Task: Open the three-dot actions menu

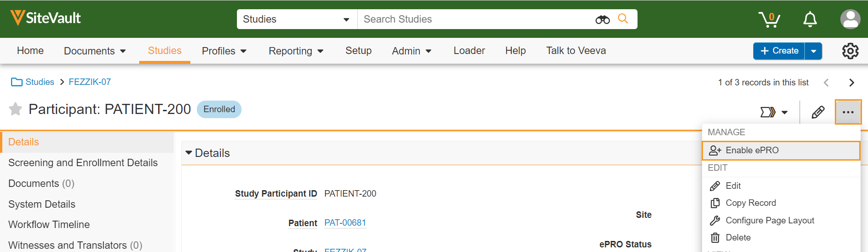Action: (x=848, y=112)
